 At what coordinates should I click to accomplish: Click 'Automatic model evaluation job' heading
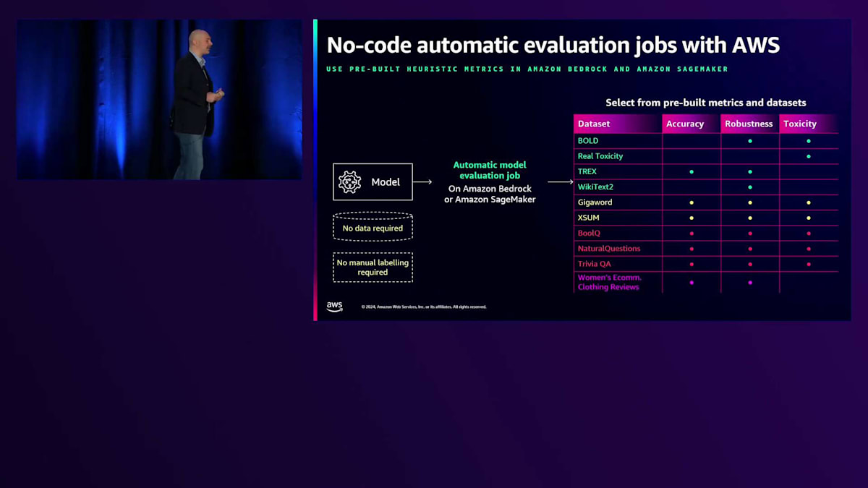click(490, 170)
